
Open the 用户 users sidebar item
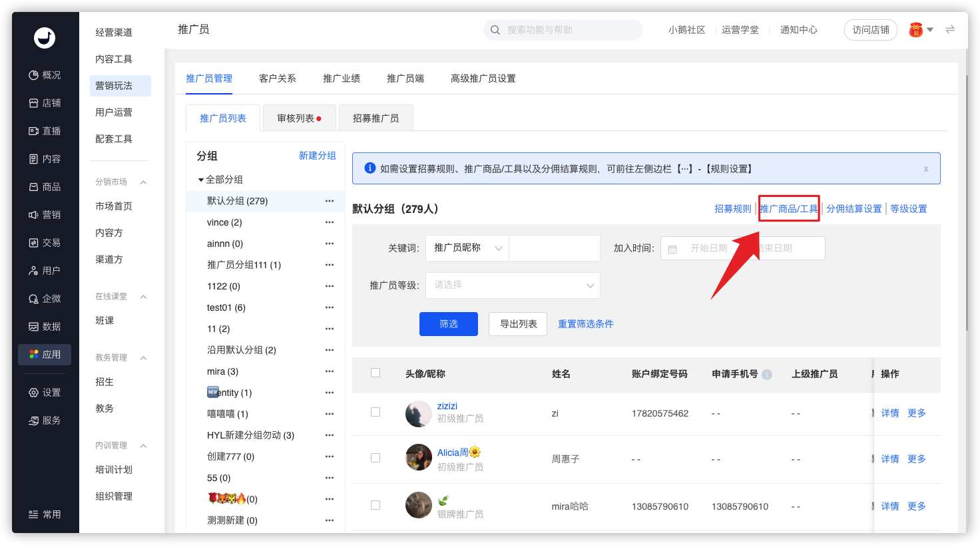(x=45, y=271)
